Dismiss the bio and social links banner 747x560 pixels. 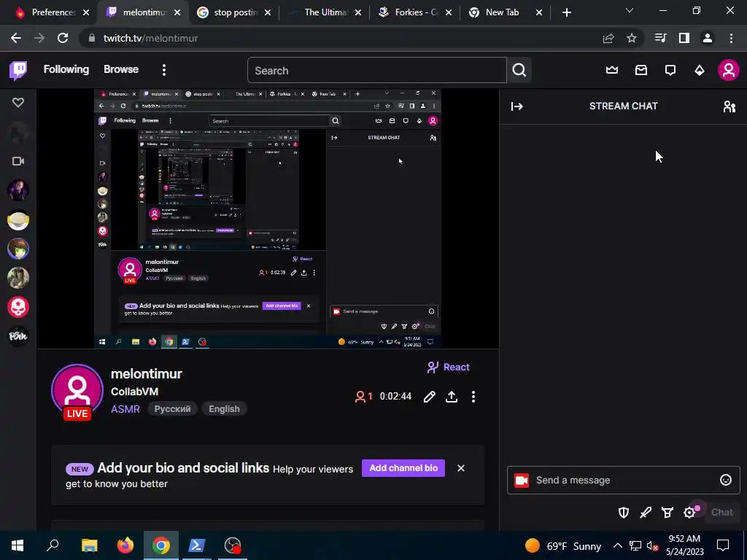(461, 468)
